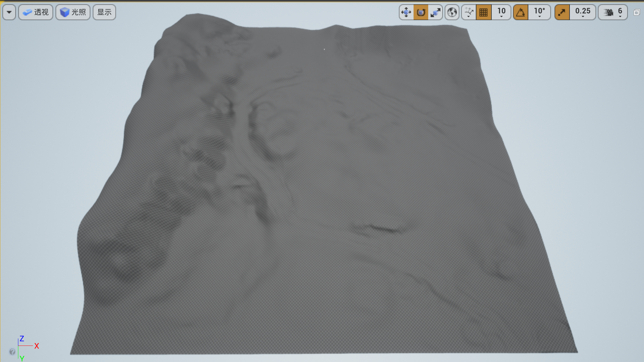Select the rotate transform tool
Image resolution: width=644 pixels, height=362 pixels.
pos(421,12)
